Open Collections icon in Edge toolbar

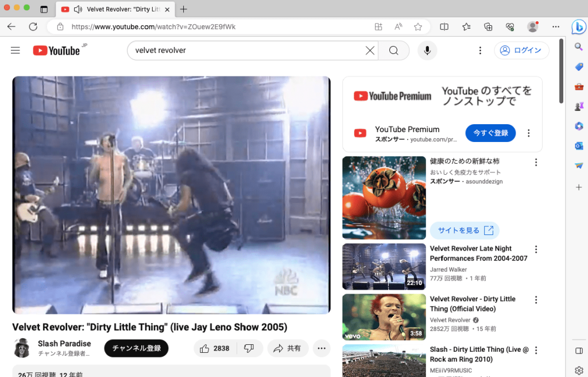[x=488, y=26]
